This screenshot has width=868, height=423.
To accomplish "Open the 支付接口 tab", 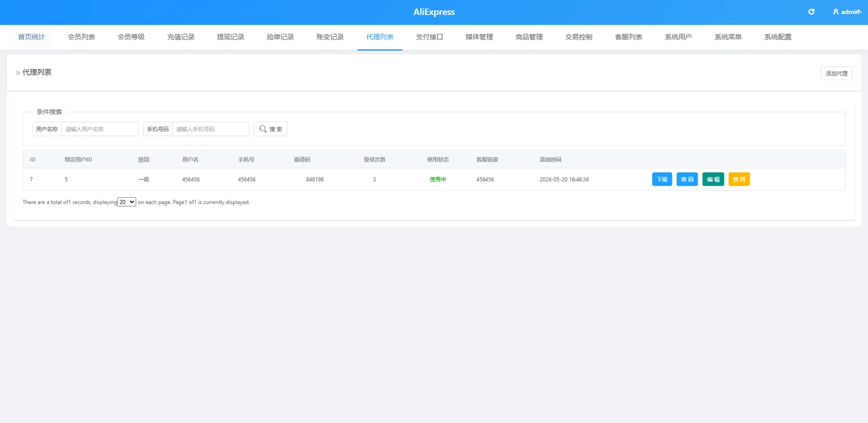I will pyautogui.click(x=429, y=37).
